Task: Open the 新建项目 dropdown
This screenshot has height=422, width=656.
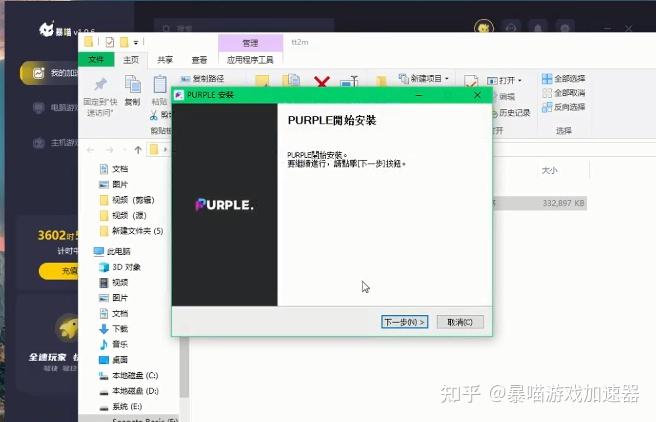Action: tap(424, 79)
